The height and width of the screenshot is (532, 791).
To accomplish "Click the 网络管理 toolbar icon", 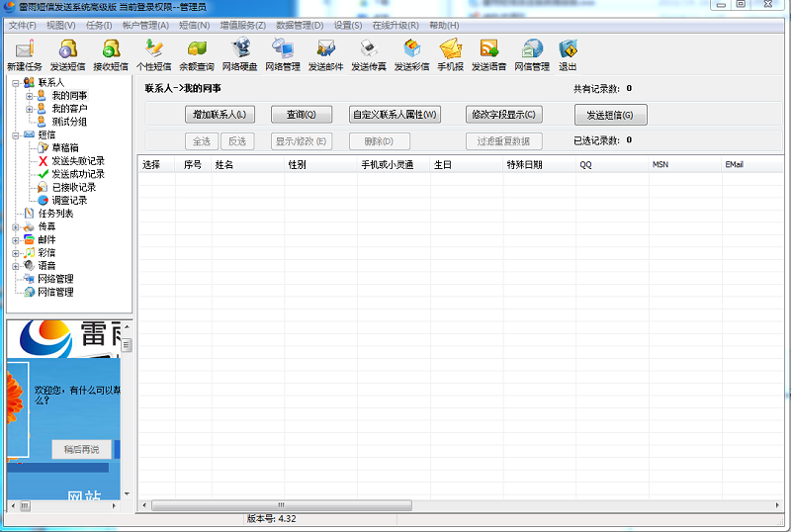I will click(x=283, y=54).
